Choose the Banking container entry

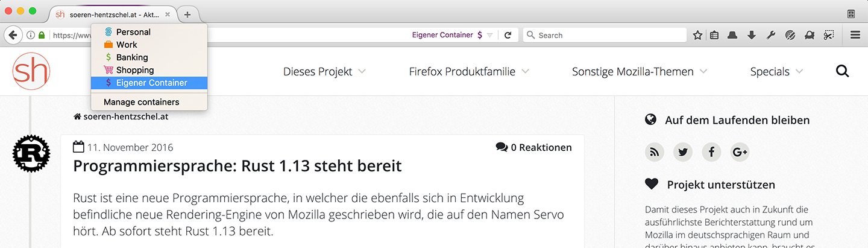click(132, 57)
